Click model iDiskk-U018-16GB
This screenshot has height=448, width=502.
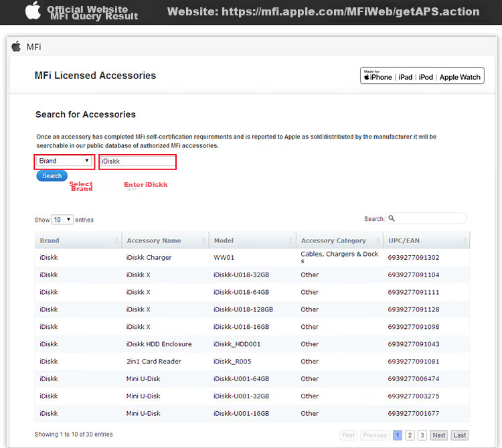click(x=242, y=327)
